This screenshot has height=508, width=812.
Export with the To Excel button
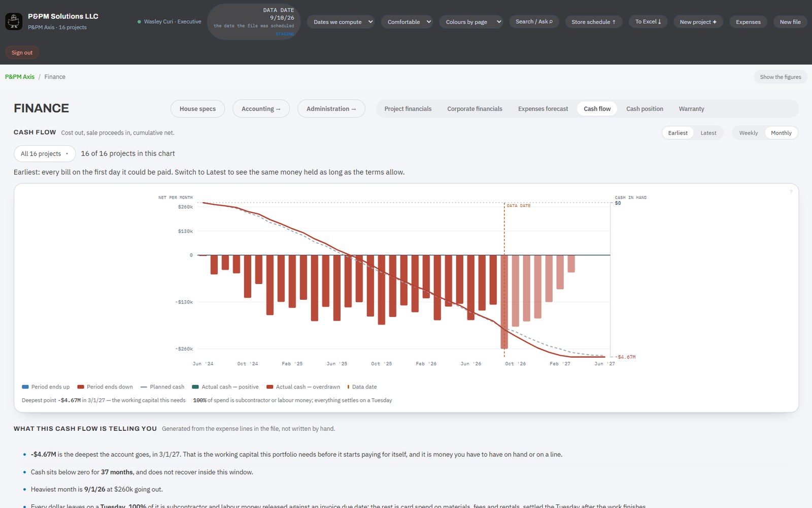(x=648, y=22)
